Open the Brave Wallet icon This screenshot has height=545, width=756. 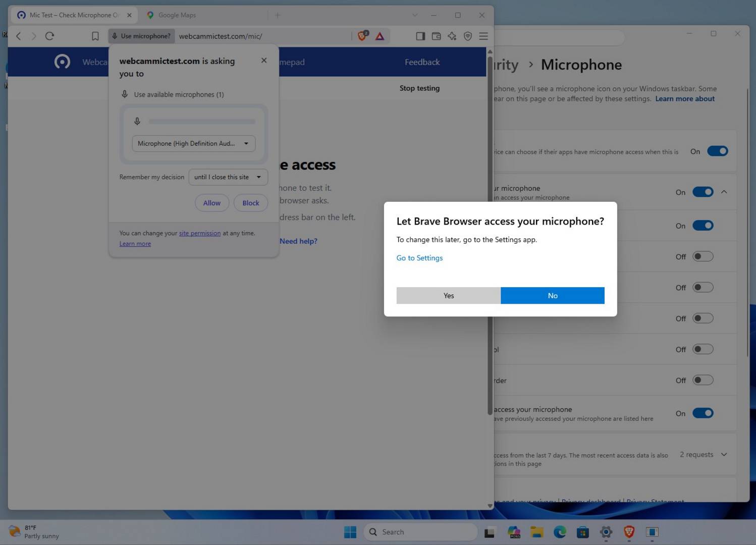tap(437, 36)
